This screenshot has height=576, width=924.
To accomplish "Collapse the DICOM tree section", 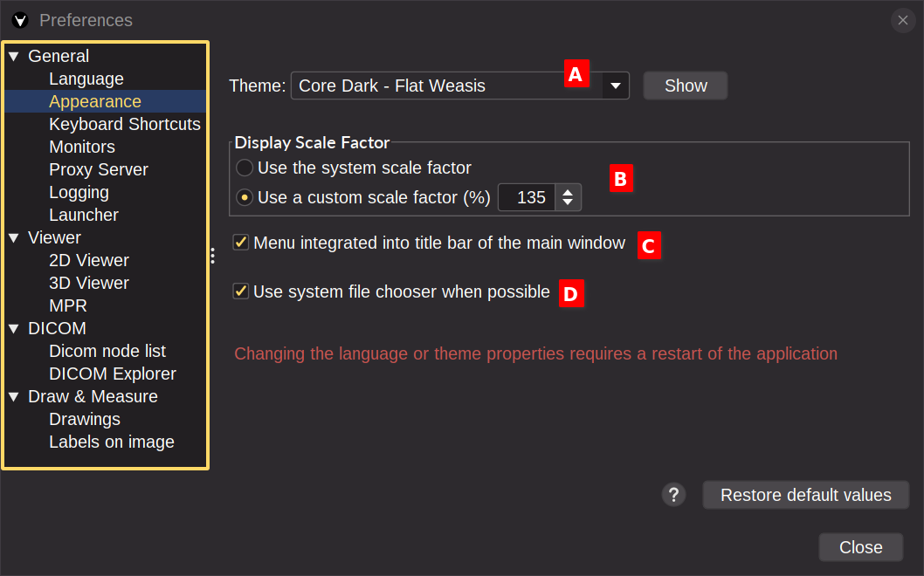I will 14,329.
